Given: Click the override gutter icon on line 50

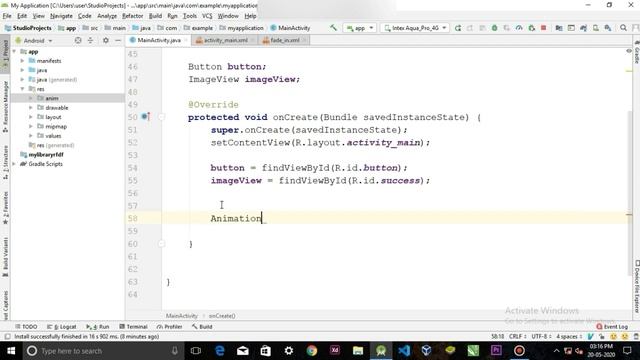Looking at the screenshot, I should [145, 117].
